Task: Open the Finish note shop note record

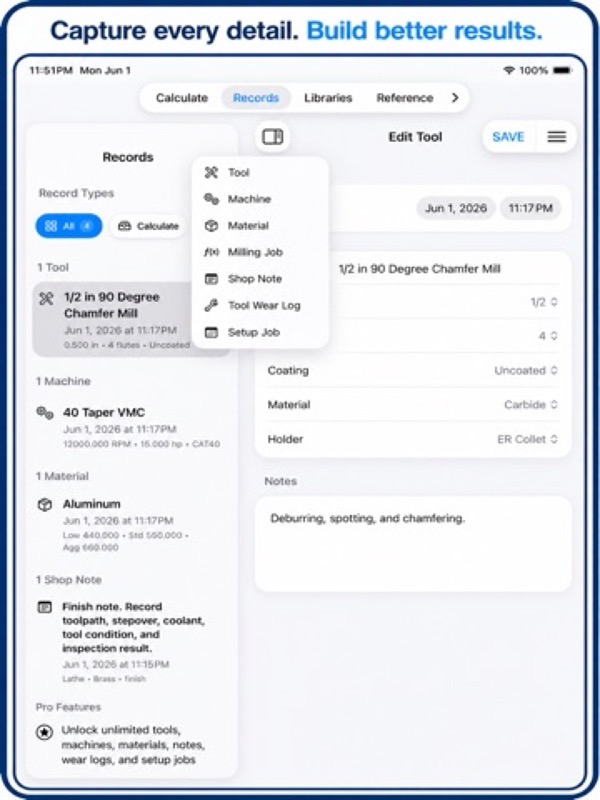Action: (x=131, y=642)
